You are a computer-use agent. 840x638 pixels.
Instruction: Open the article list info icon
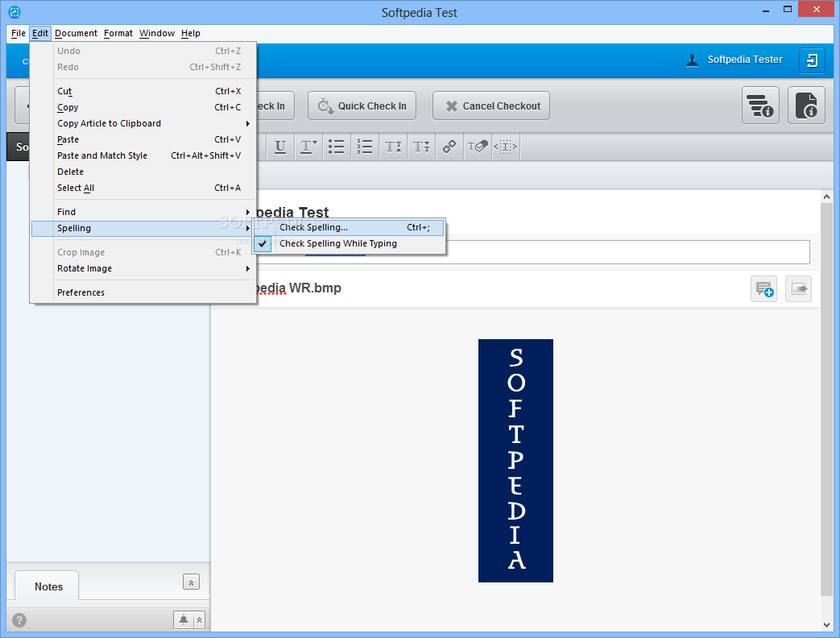point(760,106)
